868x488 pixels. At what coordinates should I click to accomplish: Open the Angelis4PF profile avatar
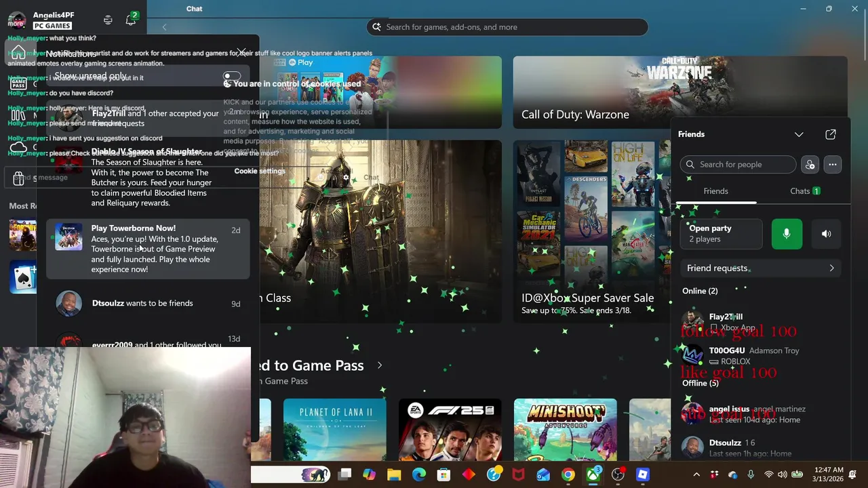(x=17, y=20)
